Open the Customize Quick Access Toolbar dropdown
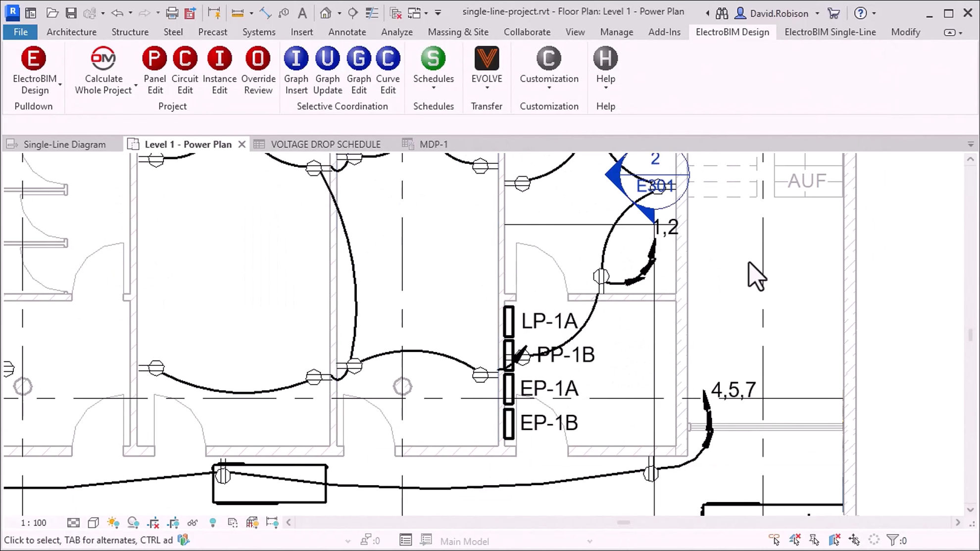The image size is (980, 551). coord(438,13)
